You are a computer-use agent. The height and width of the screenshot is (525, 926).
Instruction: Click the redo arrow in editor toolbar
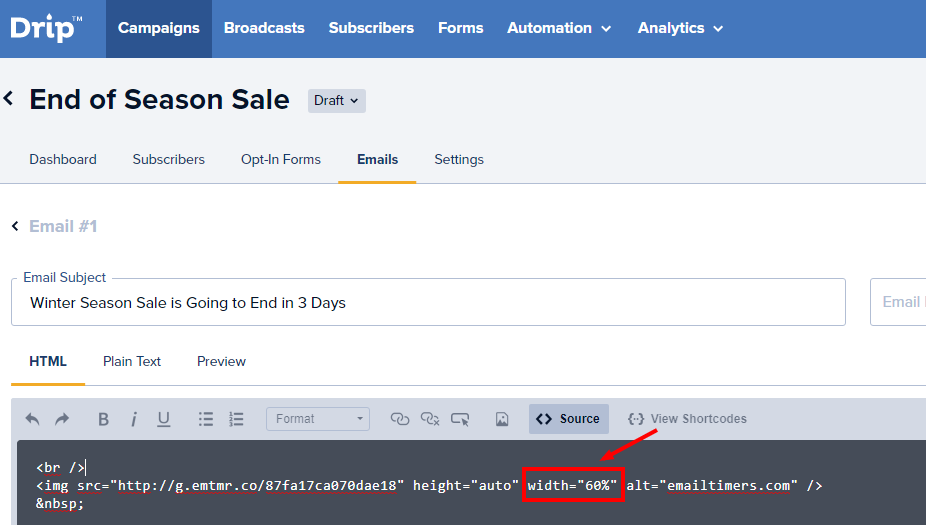[x=62, y=419]
